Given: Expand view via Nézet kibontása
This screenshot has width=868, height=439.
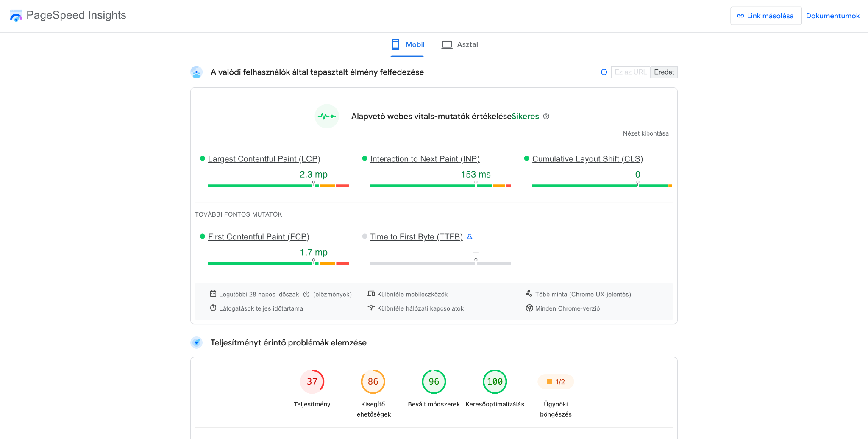Looking at the screenshot, I should coord(645,133).
